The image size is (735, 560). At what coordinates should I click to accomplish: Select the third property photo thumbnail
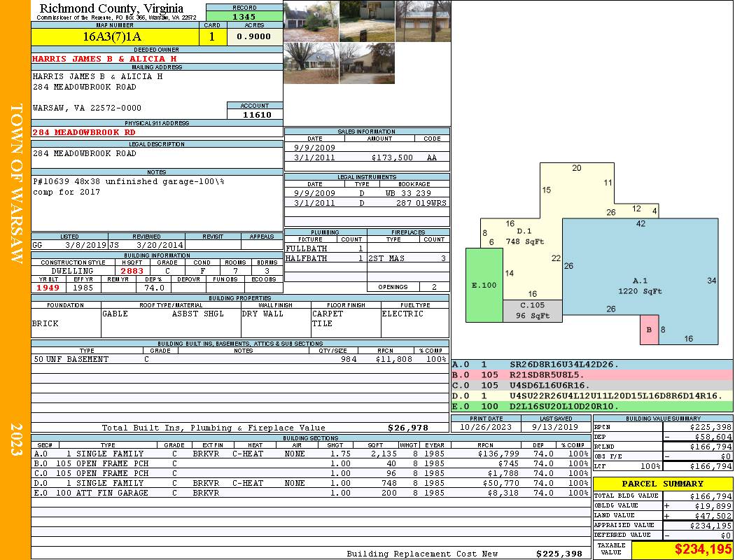(x=423, y=21)
